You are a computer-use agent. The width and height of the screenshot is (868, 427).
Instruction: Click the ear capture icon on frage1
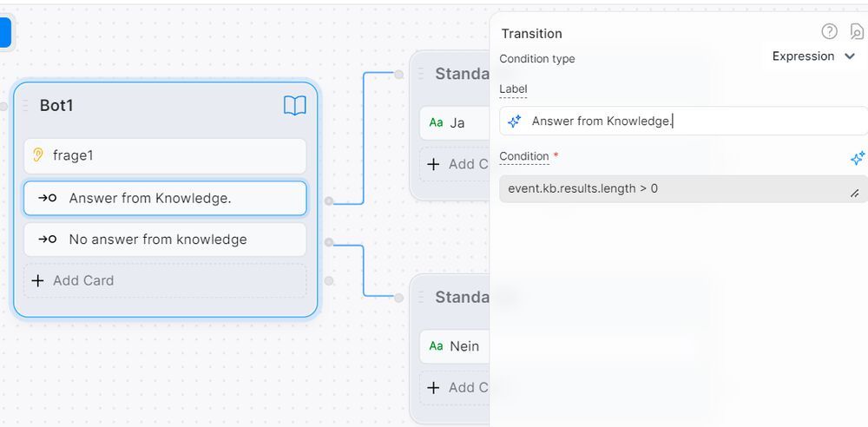pos(38,155)
